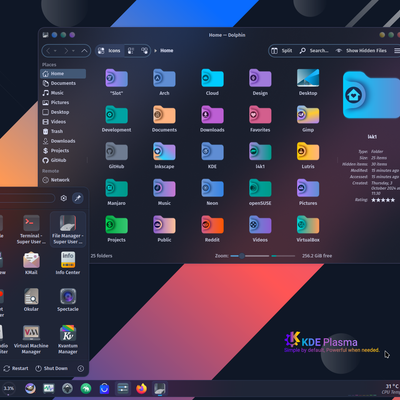Select the Favorites folder icon
The width and height of the screenshot is (400, 400).
point(260,115)
